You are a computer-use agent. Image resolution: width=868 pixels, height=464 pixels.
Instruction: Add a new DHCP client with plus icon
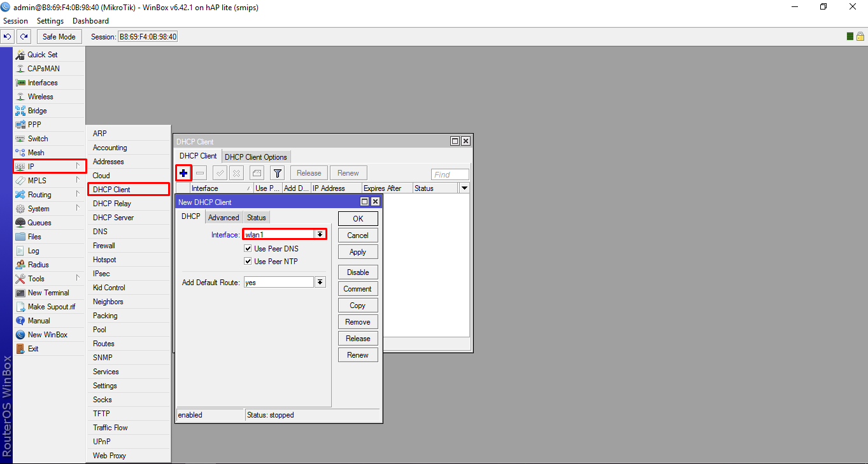click(x=183, y=173)
